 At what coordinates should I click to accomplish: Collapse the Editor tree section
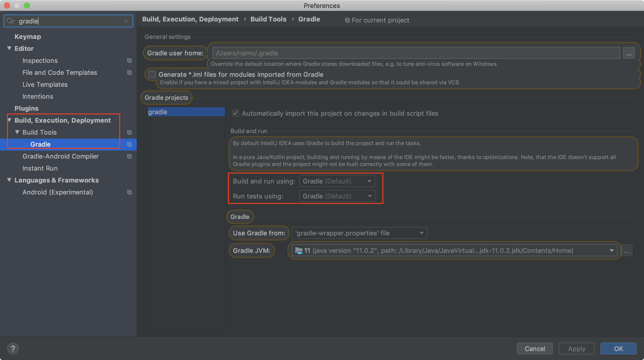point(9,48)
